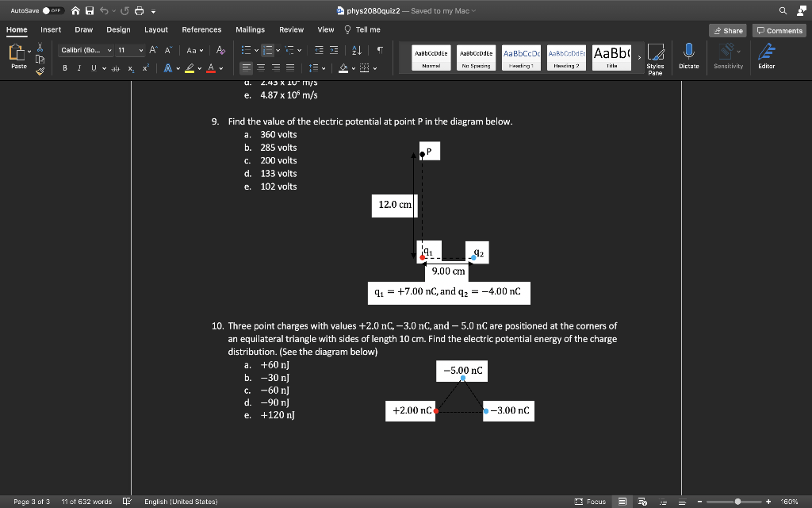This screenshot has height=508, width=812.
Task: Click the word count in status bar
Action: click(x=86, y=502)
